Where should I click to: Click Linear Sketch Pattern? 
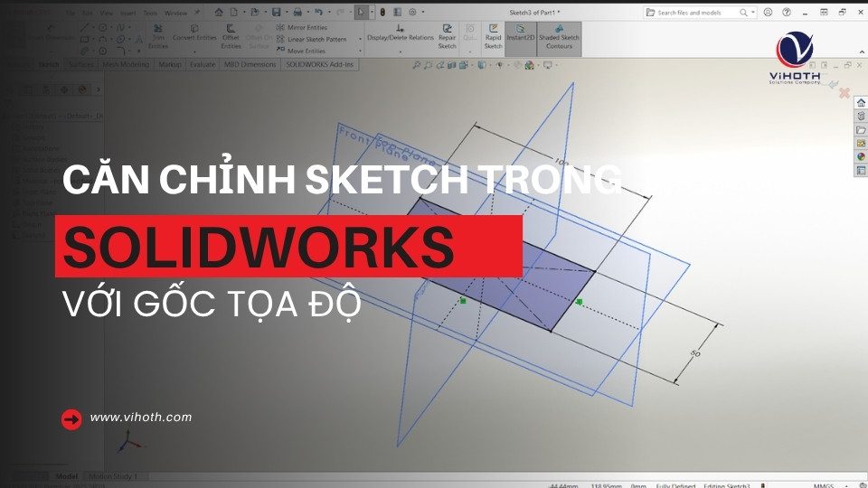(311, 39)
